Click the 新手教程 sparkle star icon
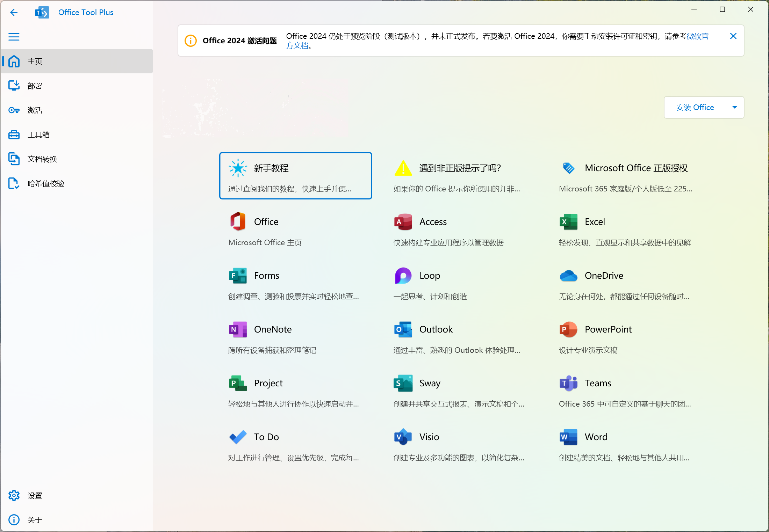This screenshot has height=532, width=769. [238, 168]
